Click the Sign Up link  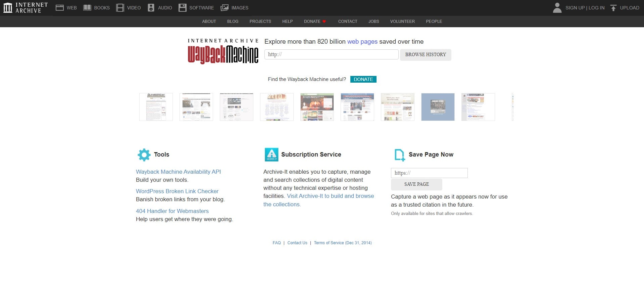pyautogui.click(x=575, y=8)
